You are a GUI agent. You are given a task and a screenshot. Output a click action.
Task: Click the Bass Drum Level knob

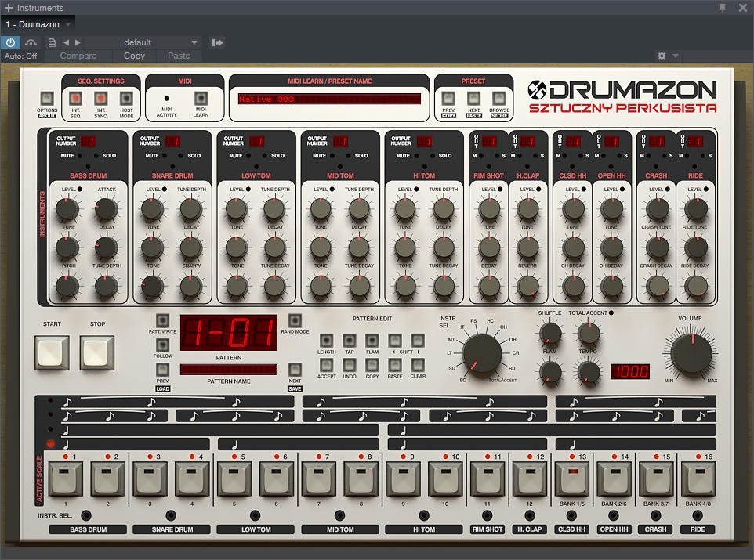pos(67,208)
